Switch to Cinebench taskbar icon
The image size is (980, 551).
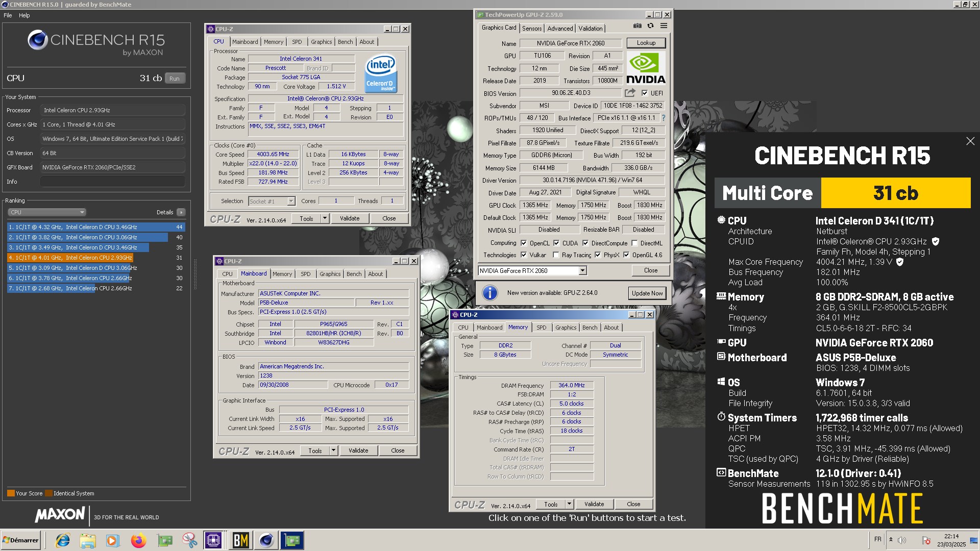(x=266, y=540)
